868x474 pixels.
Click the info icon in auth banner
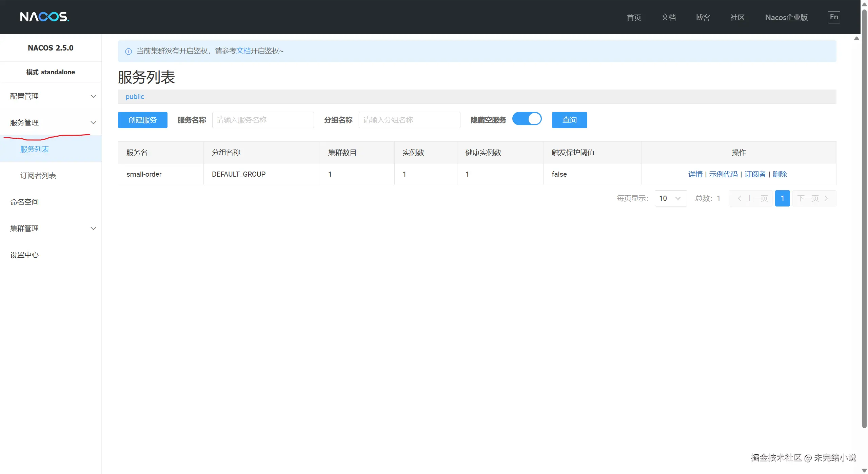pyautogui.click(x=129, y=52)
